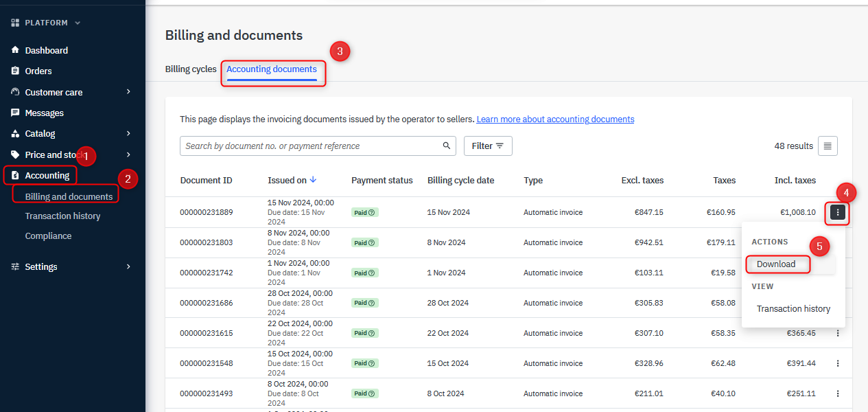Click the €62.48 taxes value
Image resolution: width=868 pixels, height=412 pixels.
723,364
